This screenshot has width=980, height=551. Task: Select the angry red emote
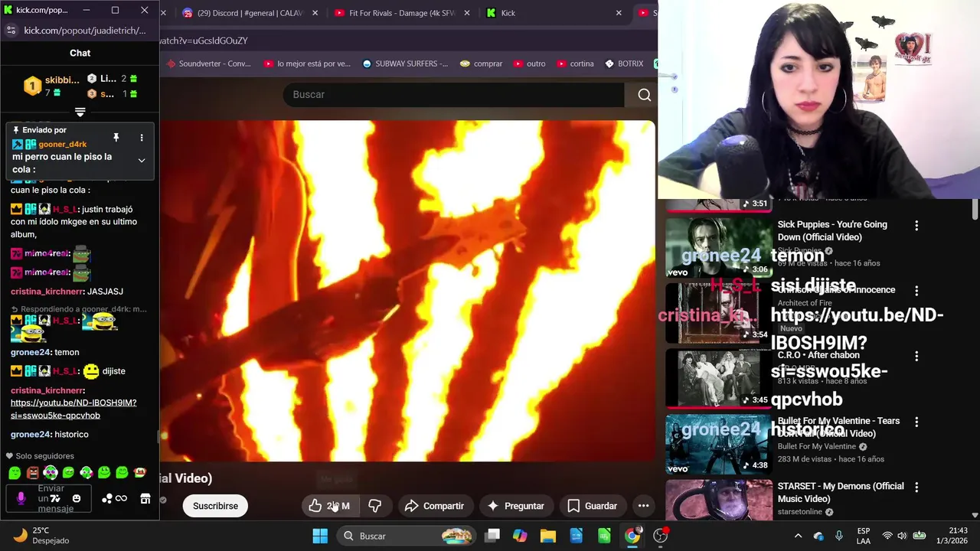[32, 473]
